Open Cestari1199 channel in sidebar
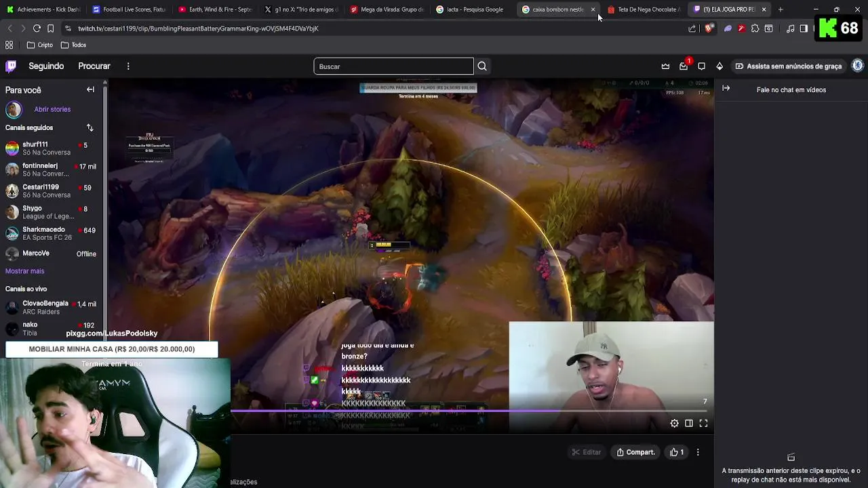Viewport: 868px width, 488px height. (52, 190)
